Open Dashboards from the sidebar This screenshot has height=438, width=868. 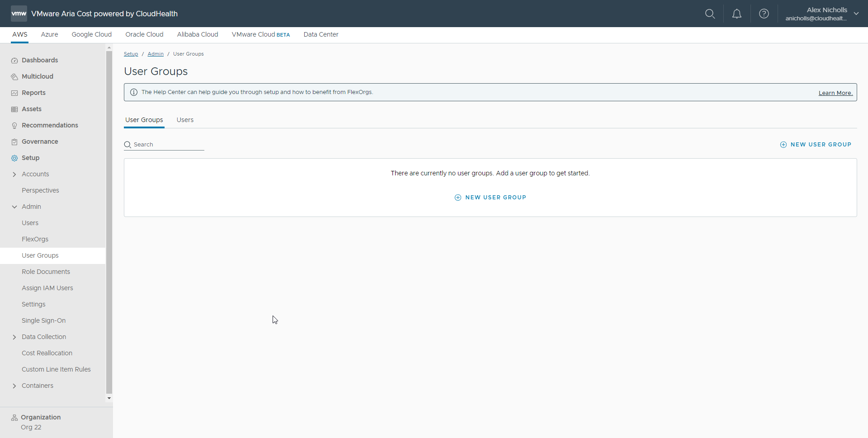coord(40,60)
